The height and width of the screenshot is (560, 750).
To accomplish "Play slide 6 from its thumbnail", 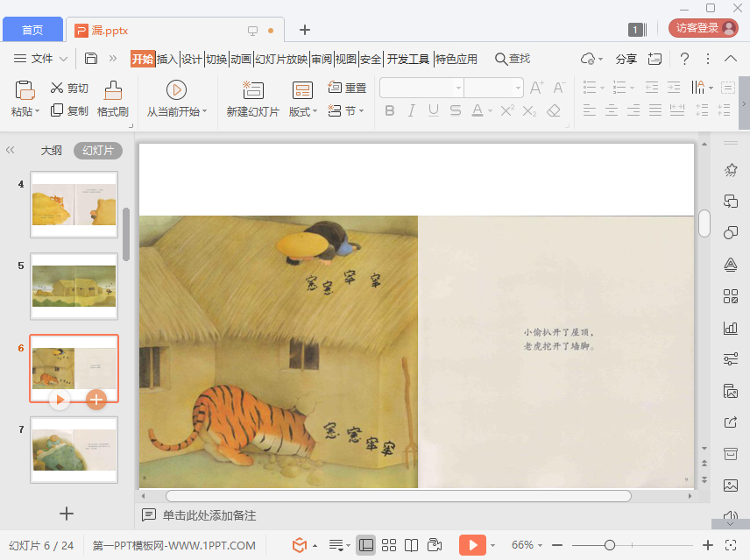I will [60, 400].
